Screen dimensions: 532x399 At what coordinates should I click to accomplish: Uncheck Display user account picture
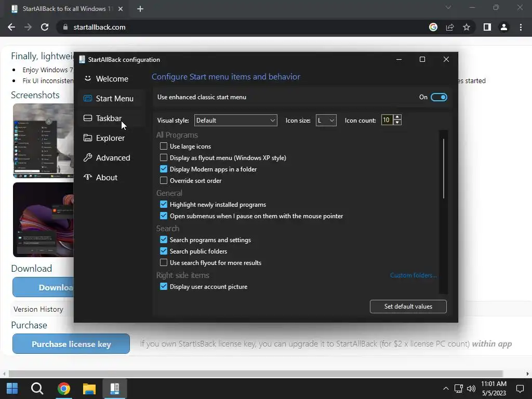tap(164, 286)
